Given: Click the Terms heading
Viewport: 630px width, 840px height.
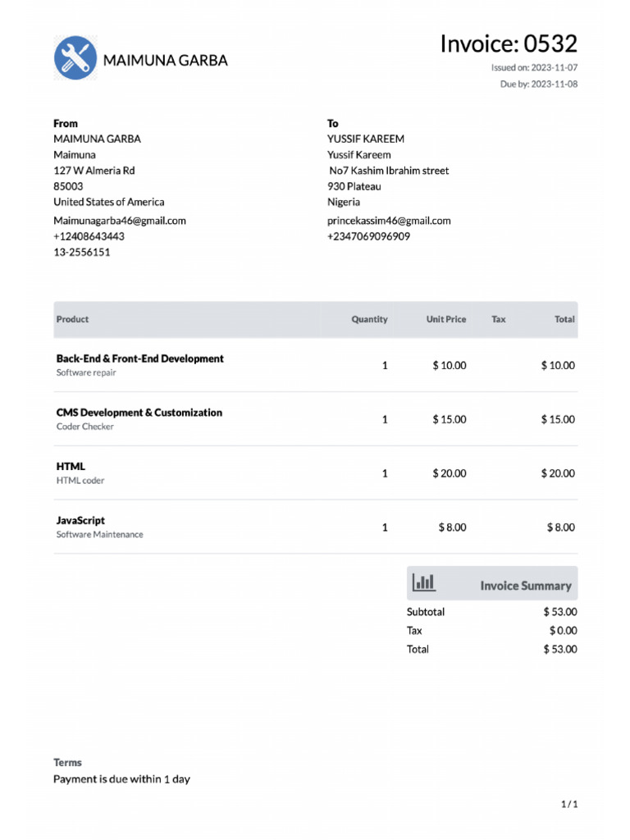Looking at the screenshot, I should coord(67,762).
